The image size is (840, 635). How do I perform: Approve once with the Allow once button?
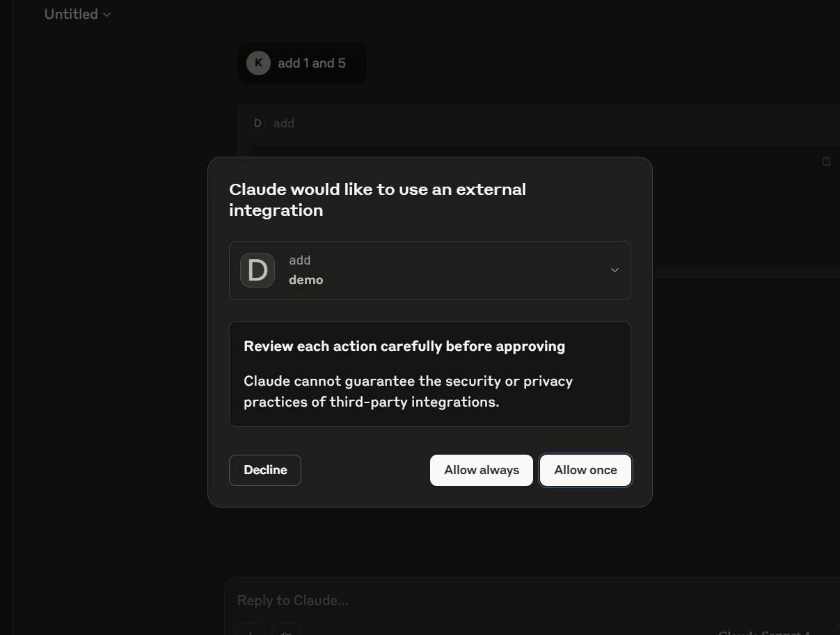click(585, 470)
